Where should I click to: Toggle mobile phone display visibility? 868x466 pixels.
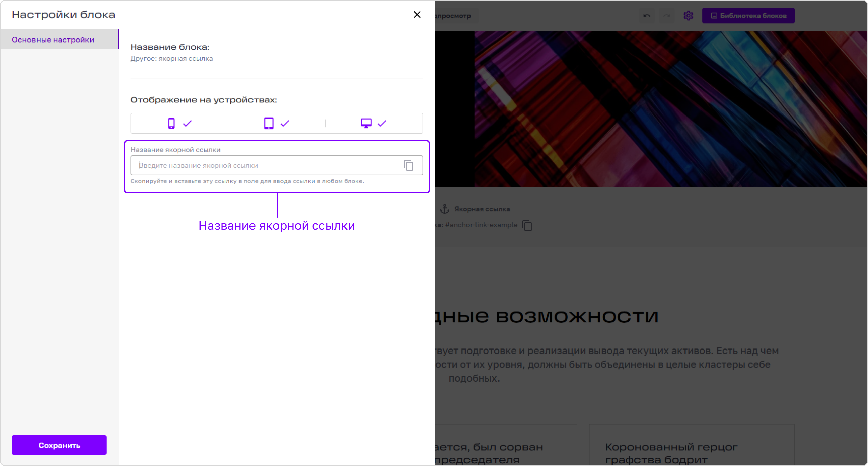tap(179, 123)
